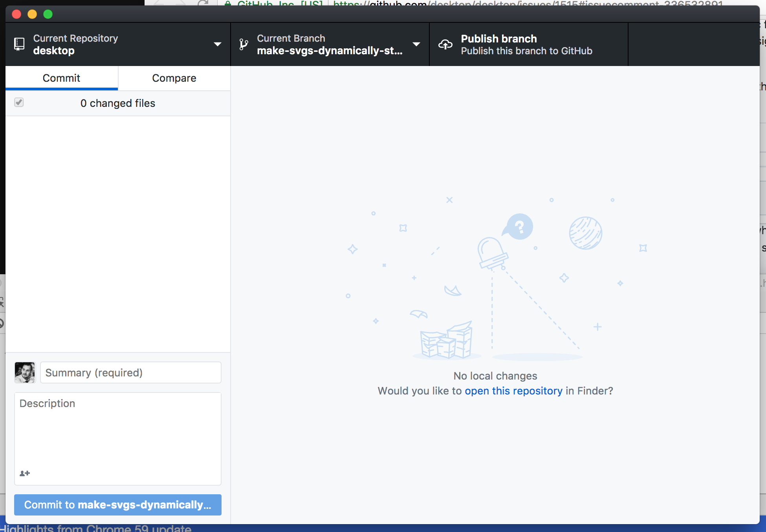
Task: Click the co-author add icon in Description
Action: (24, 473)
